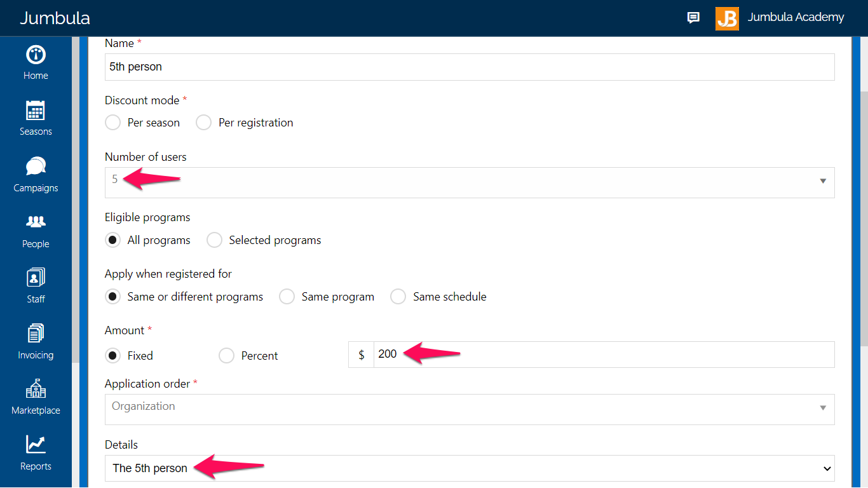Choose the Same schedule option
Image resolution: width=868 pixels, height=488 pixels.
click(x=398, y=297)
